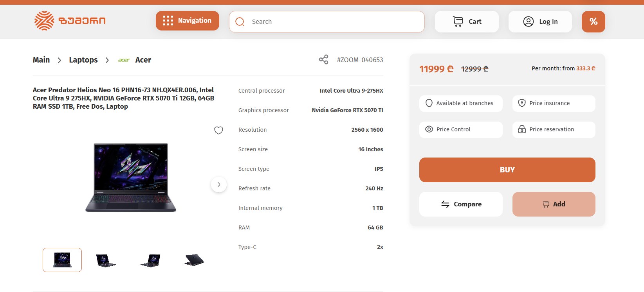The width and height of the screenshot is (644, 292).
Task: Click the 1 TB internal memory value
Action: [x=378, y=208]
